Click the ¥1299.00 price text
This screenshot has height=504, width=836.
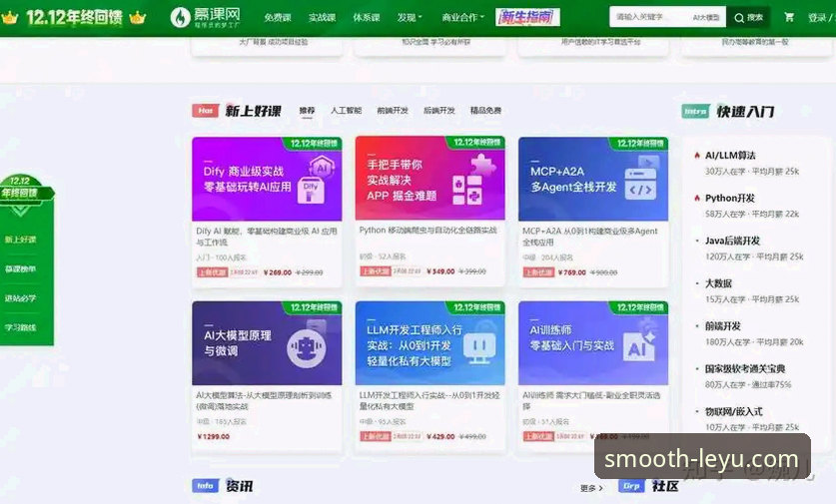tap(214, 436)
